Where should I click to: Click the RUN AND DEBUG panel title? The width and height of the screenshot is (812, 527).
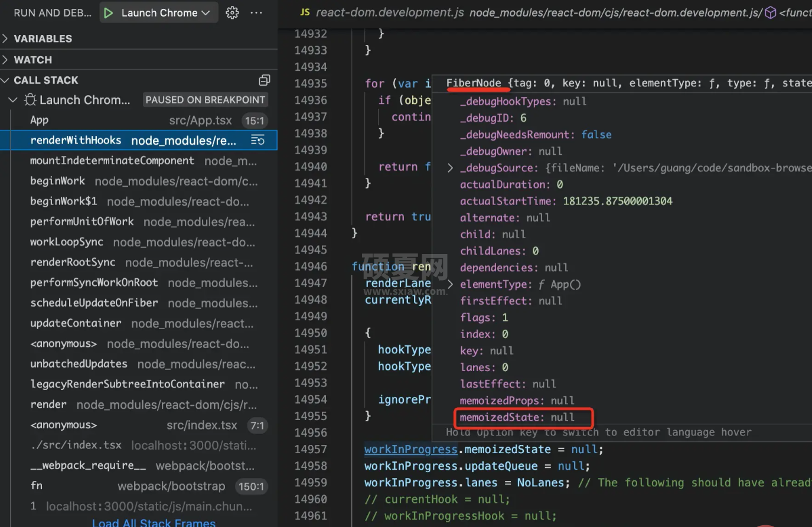53,13
